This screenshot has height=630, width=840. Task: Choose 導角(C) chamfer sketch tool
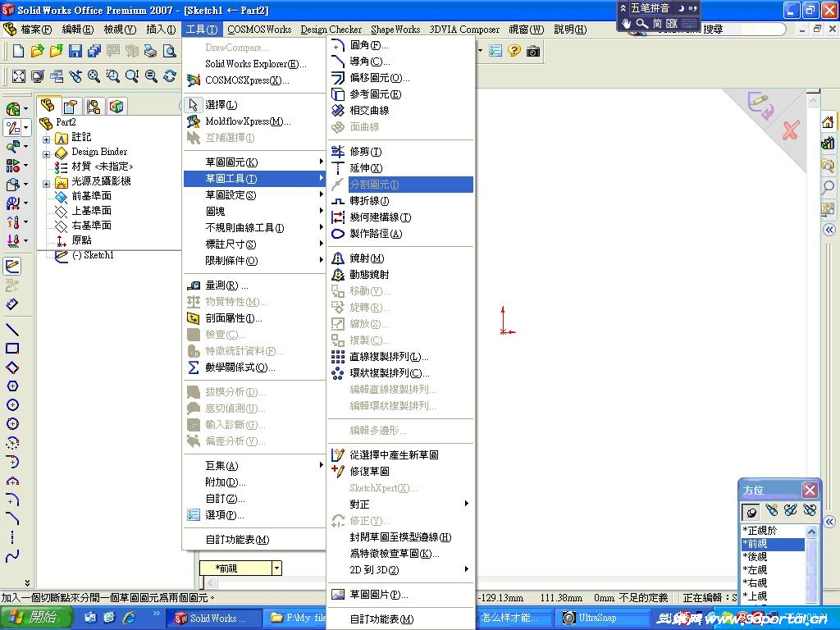coord(400,62)
